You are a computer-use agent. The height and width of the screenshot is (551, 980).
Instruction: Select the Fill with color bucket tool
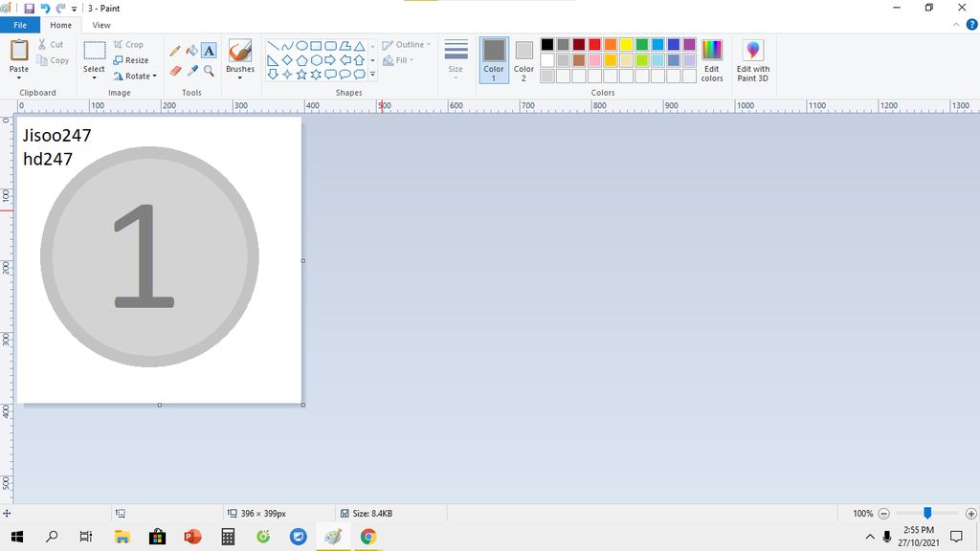tap(191, 51)
